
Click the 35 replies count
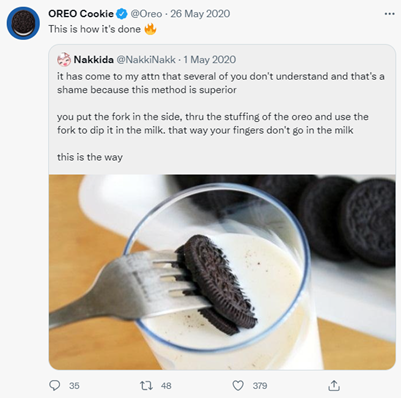click(x=74, y=386)
